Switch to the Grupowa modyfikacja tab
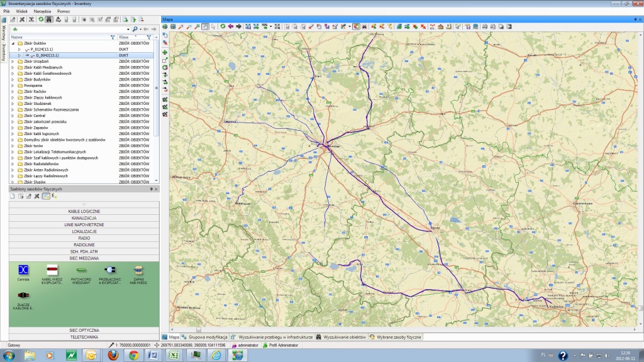The height and width of the screenshot is (362, 644). pos(204,337)
